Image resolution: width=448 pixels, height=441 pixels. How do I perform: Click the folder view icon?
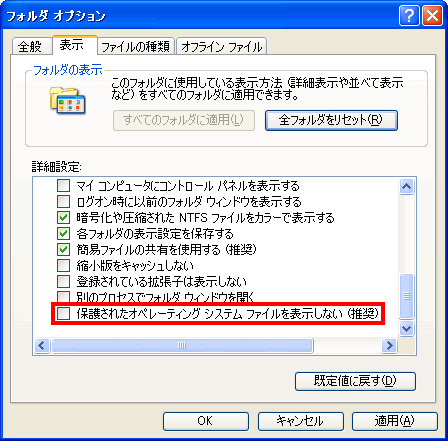tap(68, 100)
